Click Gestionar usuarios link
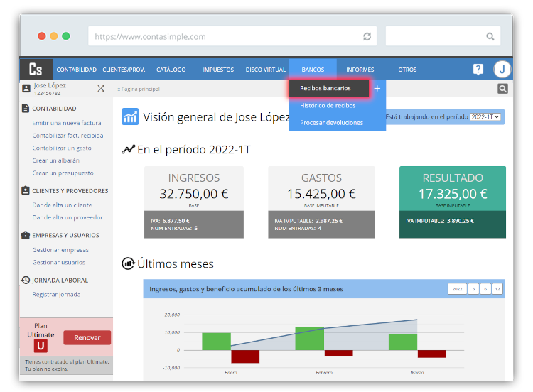533x392 pixels. click(59, 262)
